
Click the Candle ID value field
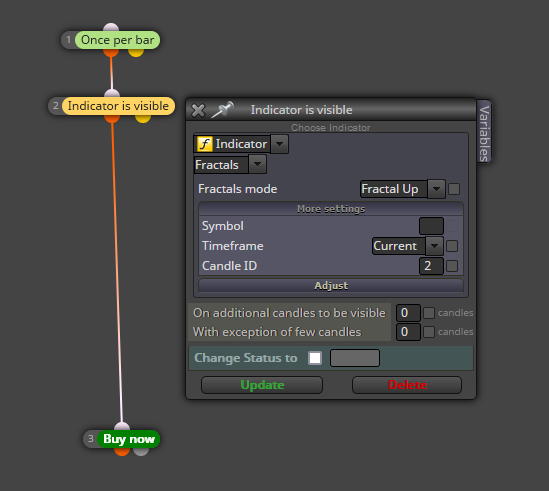(x=431, y=266)
